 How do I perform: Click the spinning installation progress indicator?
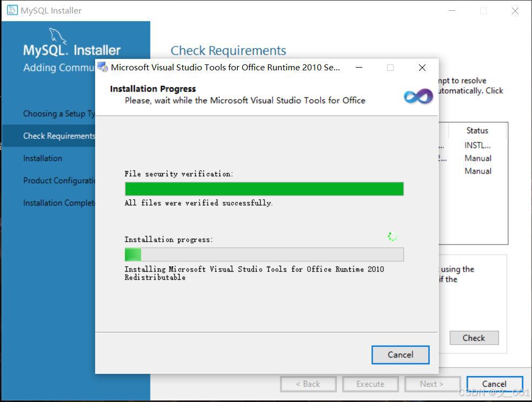pos(392,236)
